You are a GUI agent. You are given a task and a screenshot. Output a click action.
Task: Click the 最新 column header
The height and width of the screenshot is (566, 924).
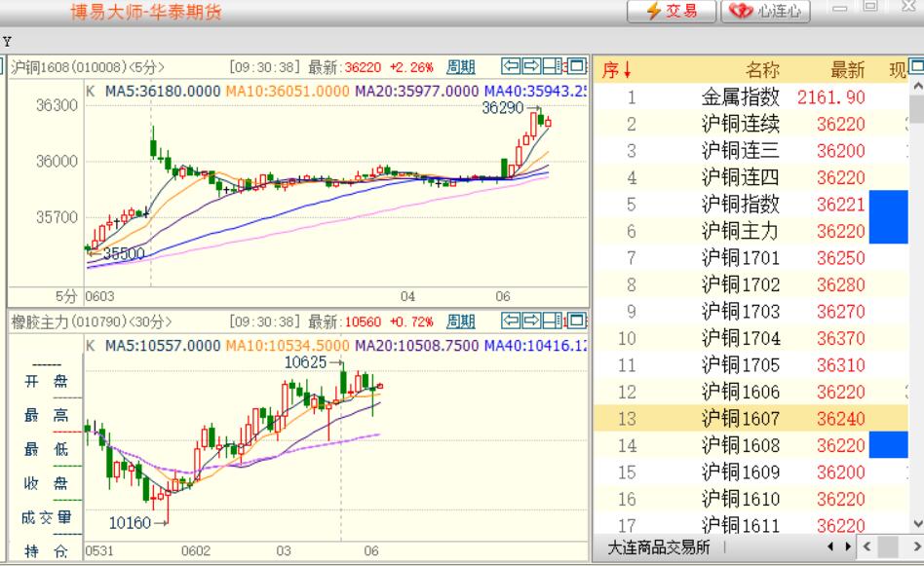pyautogui.click(x=846, y=70)
